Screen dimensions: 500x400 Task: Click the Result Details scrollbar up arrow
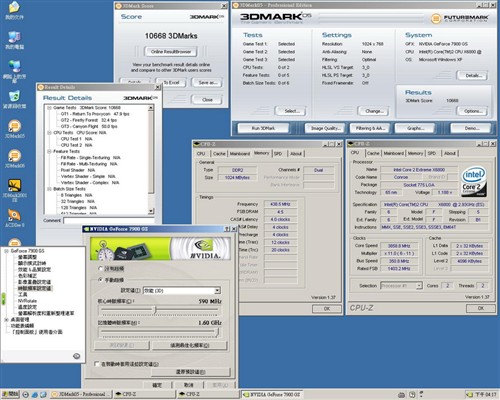click(151, 108)
